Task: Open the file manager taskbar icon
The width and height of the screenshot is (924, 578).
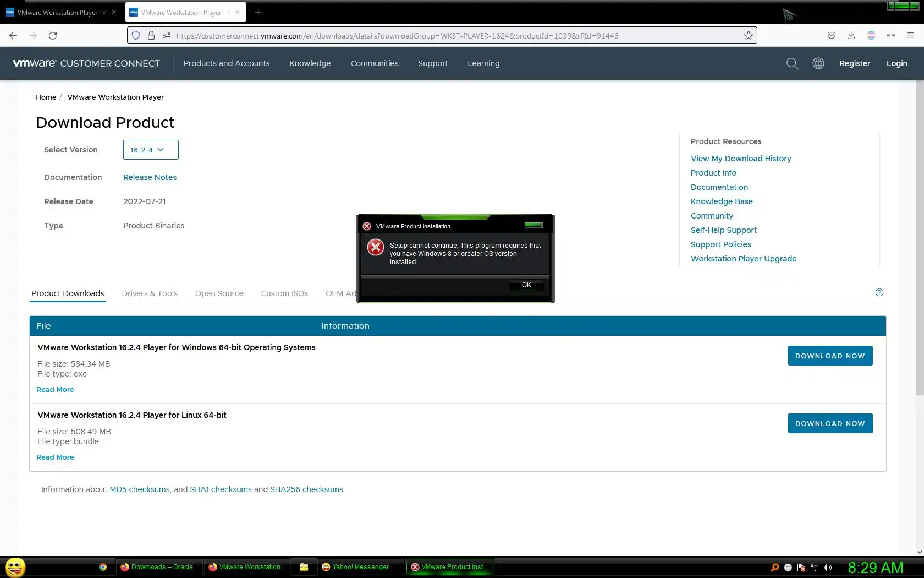Action: [x=304, y=567]
